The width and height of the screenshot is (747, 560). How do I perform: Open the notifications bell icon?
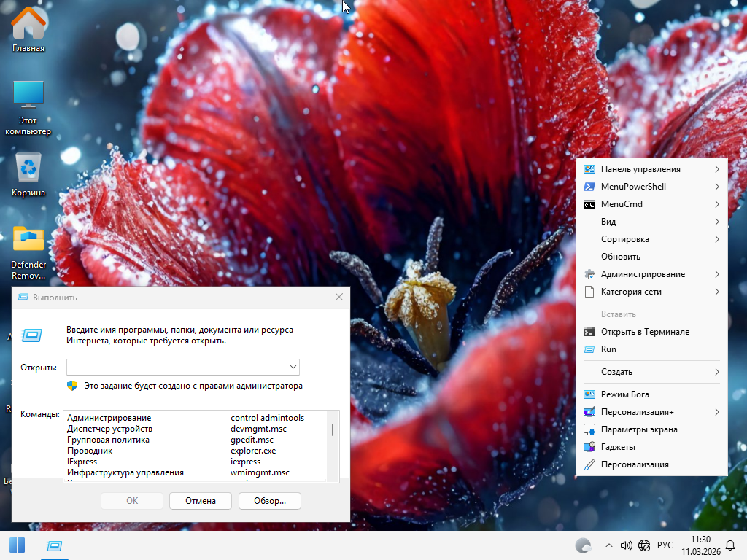pos(729,545)
